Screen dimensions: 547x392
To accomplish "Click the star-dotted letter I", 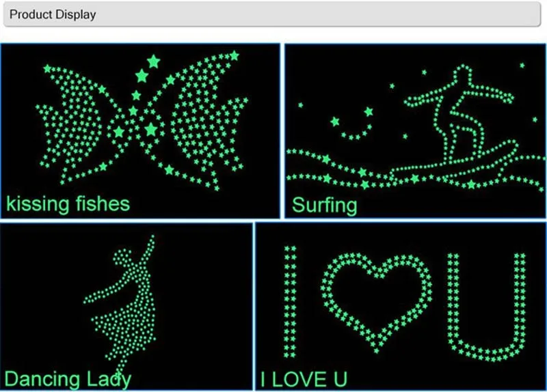I will coord(290,302).
